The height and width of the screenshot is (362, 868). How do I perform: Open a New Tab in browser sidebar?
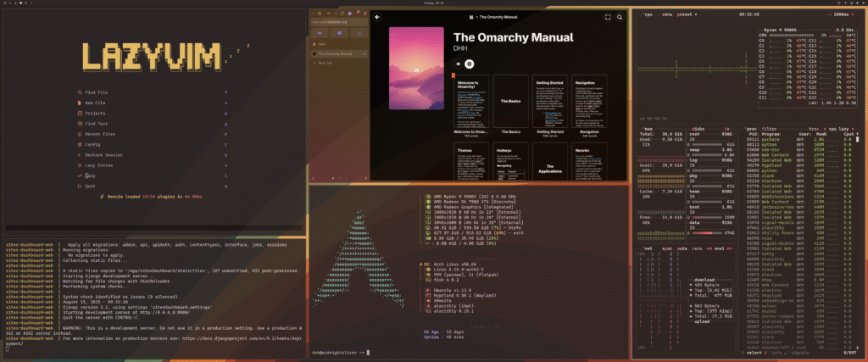coord(321,64)
